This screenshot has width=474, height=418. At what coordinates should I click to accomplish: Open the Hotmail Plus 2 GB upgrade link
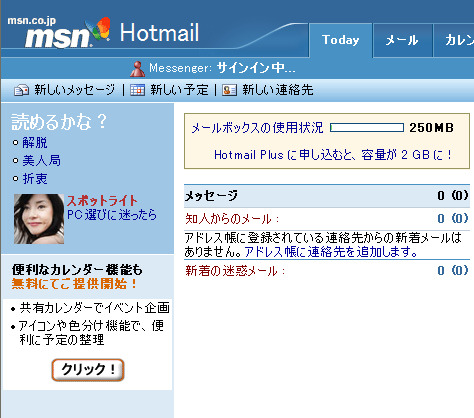[333, 155]
